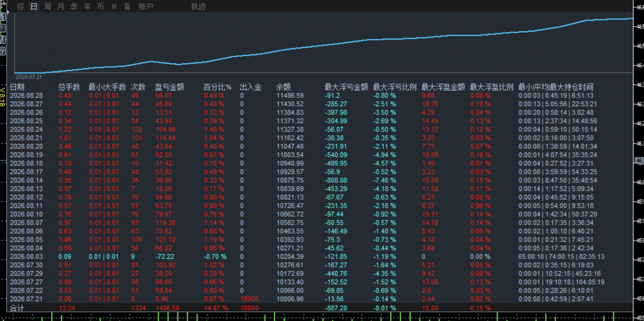The height and width of the screenshot is (321, 644).
Task: Click the balance value 11486.59
Action: tap(290, 96)
